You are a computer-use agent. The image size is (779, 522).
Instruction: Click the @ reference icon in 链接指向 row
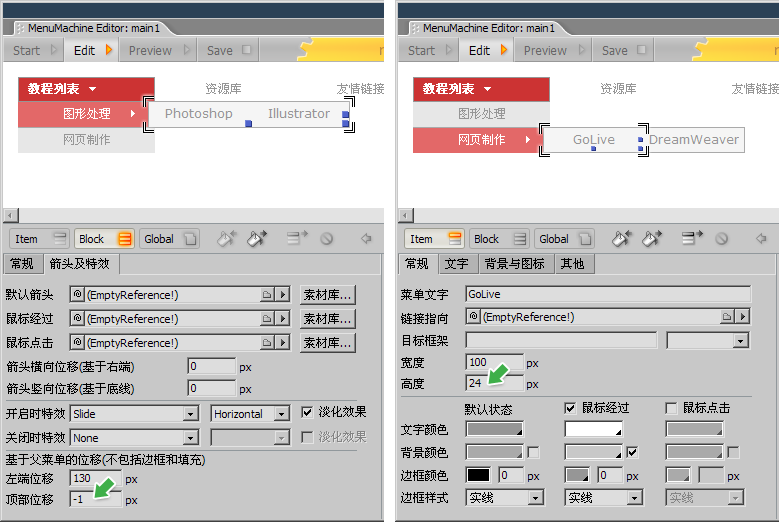click(x=473, y=316)
